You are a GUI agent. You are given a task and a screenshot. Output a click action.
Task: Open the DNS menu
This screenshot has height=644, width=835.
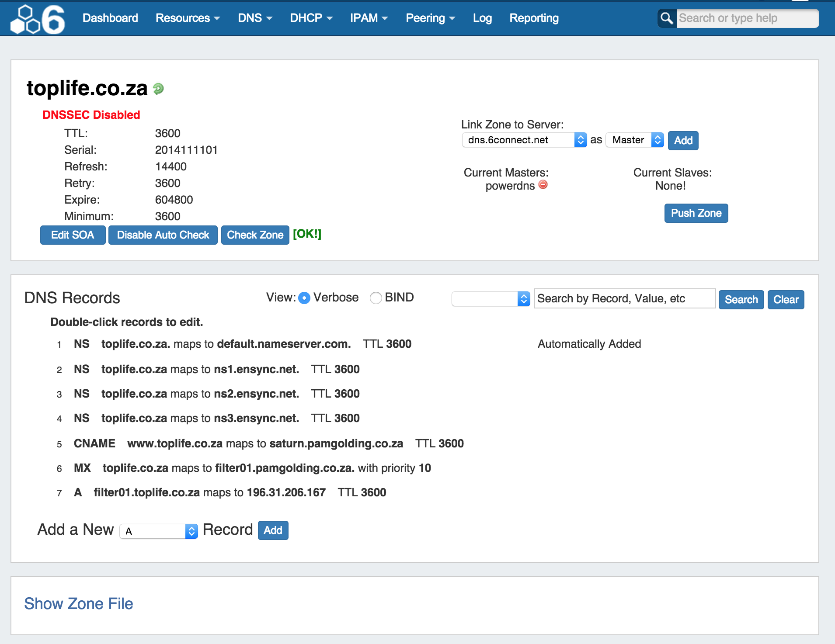(255, 18)
